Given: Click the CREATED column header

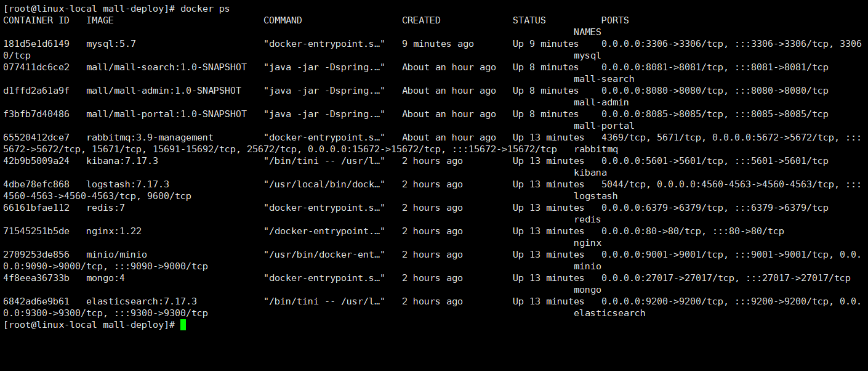Looking at the screenshot, I should point(421,20).
